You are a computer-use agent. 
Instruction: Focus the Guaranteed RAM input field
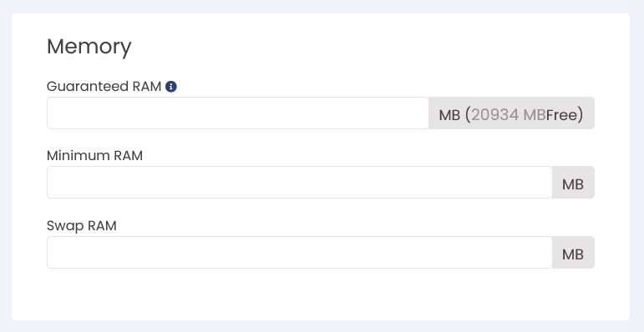tap(238, 113)
